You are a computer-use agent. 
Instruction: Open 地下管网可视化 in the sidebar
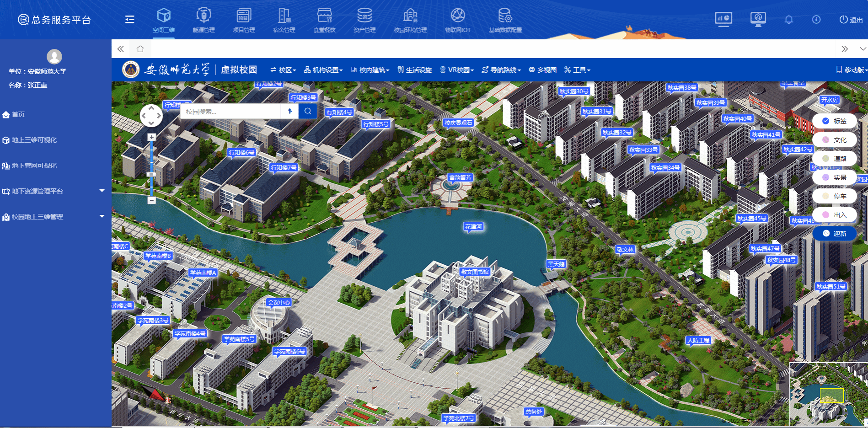(30, 166)
